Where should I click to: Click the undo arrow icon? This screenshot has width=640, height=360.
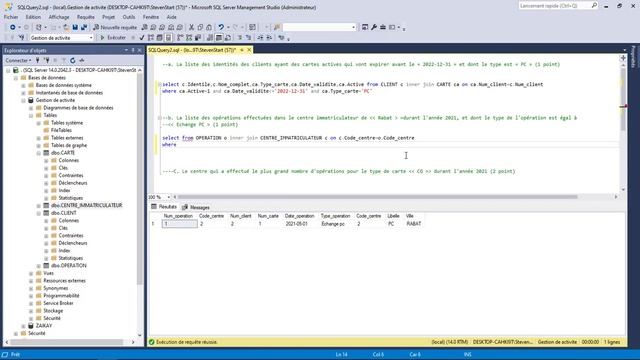click(221, 27)
